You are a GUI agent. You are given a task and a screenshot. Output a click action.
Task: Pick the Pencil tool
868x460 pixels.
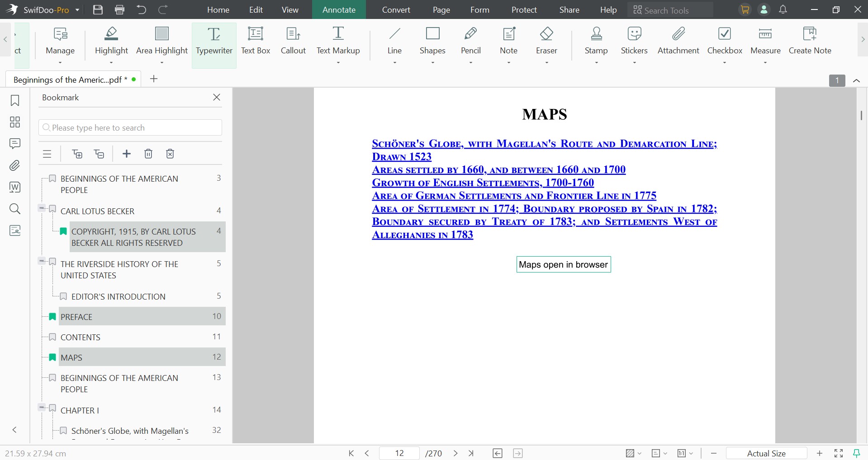(470, 41)
